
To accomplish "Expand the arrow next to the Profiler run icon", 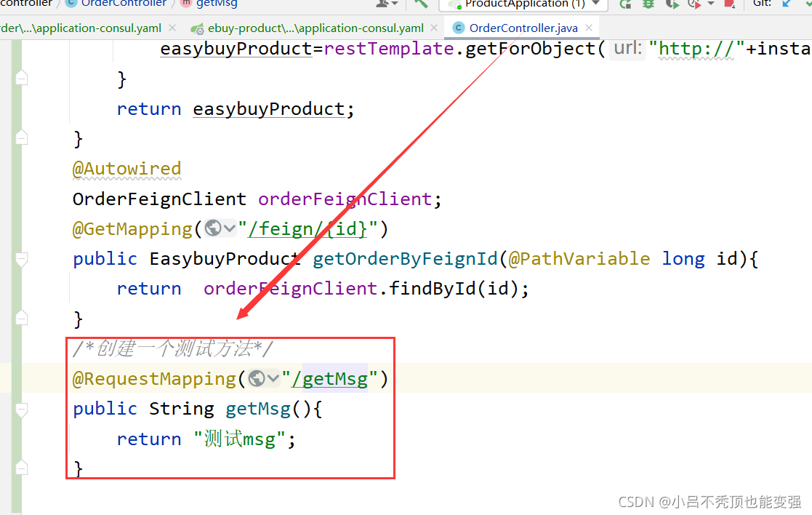I will pos(711,4).
